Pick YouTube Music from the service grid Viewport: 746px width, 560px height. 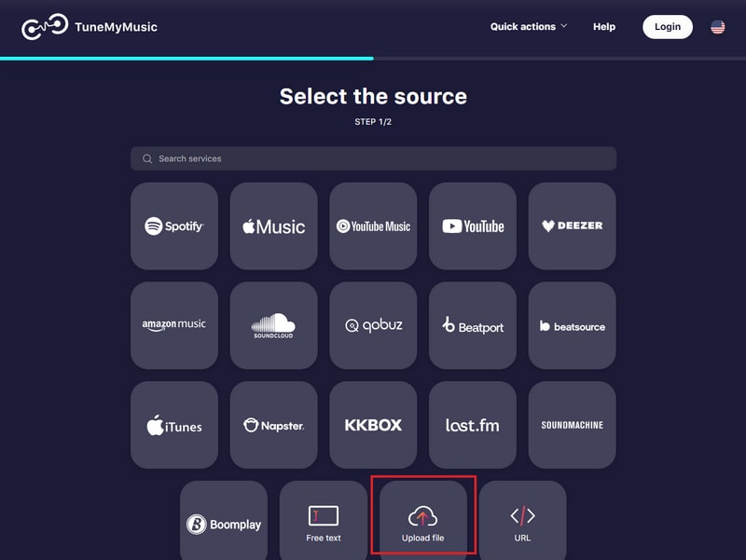coord(373,225)
